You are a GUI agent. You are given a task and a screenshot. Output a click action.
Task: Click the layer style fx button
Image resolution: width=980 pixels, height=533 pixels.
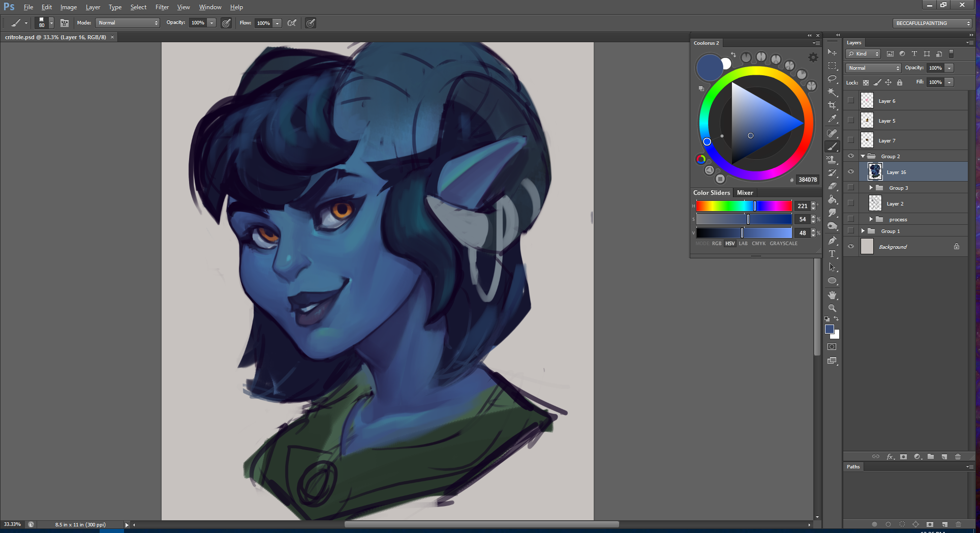pos(890,457)
